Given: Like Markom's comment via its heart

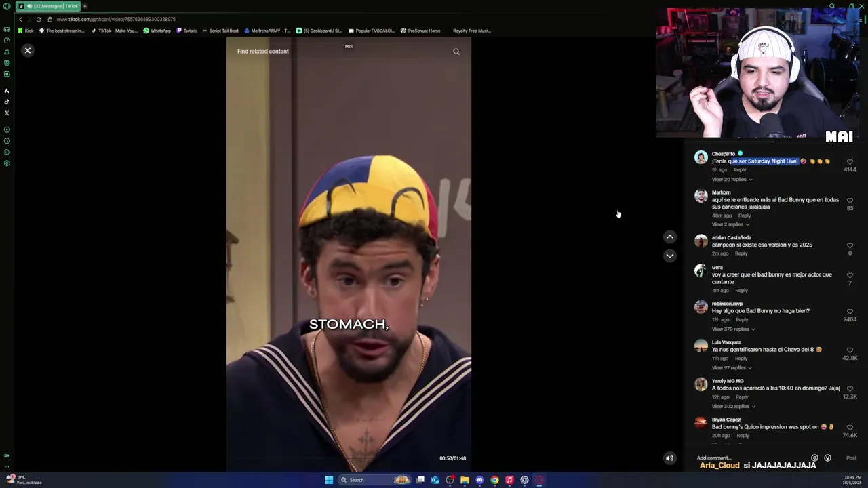Looking at the screenshot, I should (850, 201).
